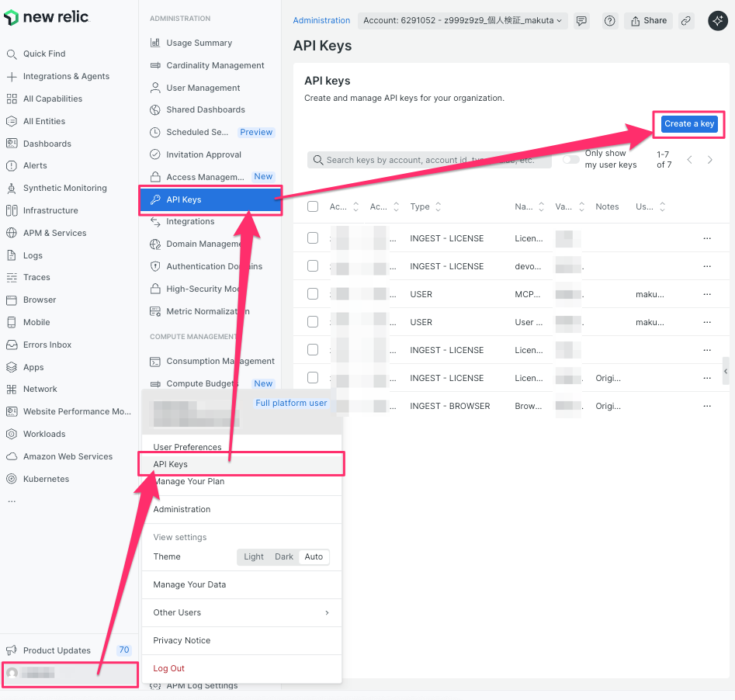Click the Create a key button
This screenshot has height=700, width=735.
tap(688, 123)
